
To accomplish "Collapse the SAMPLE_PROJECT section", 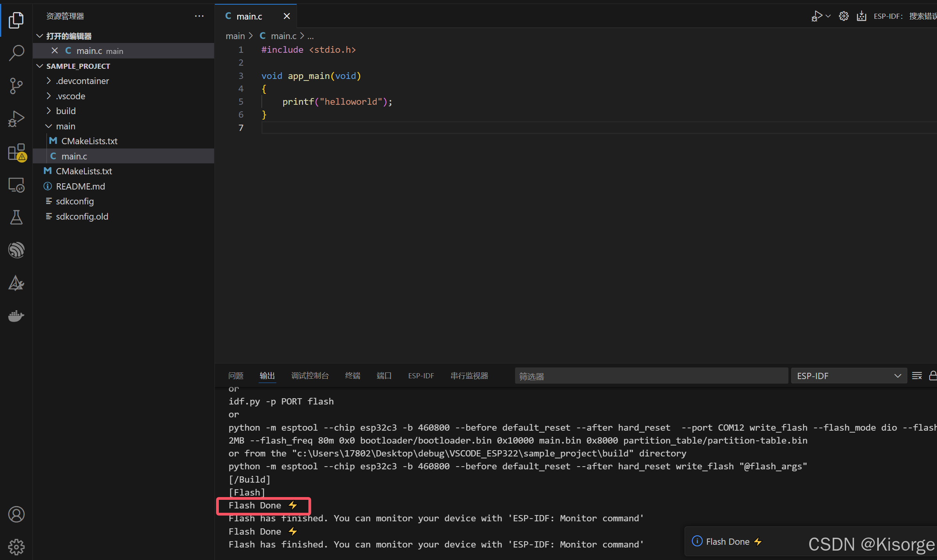I will (x=39, y=66).
